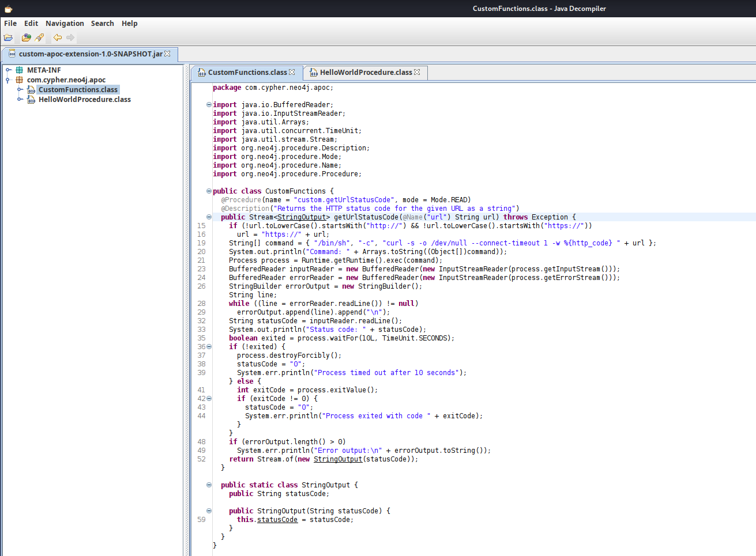This screenshot has width=756, height=556.
Task: Click the underlined statusCode field link
Action: [277, 520]
